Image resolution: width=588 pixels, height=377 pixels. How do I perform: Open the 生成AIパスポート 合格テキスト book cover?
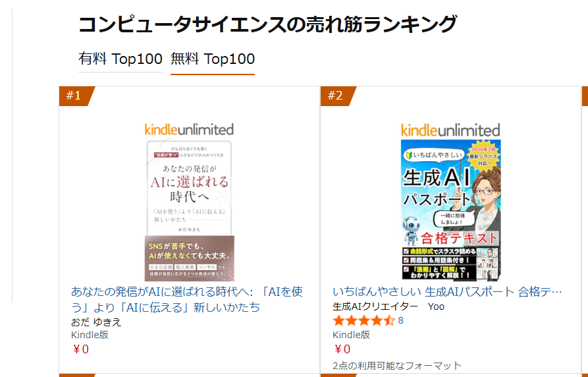[x=450, y=210]
